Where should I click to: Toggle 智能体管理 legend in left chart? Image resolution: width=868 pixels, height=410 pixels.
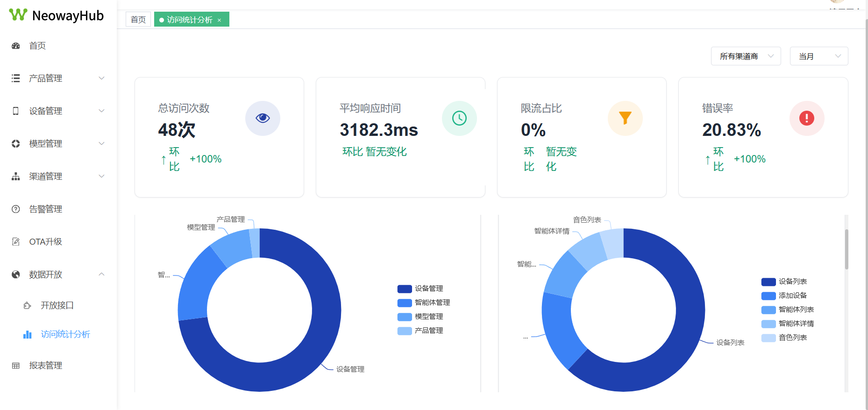click(424, 303)
